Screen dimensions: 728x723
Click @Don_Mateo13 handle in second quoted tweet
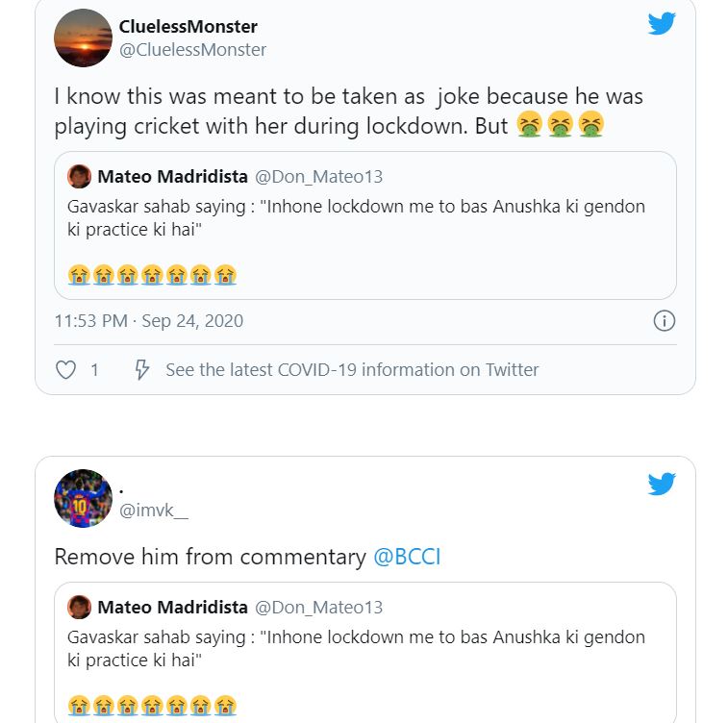click(318, 608)
